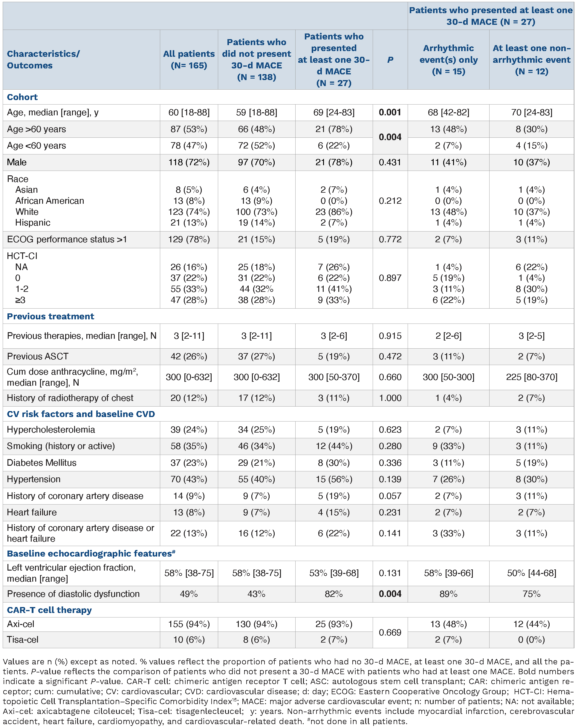Select the 'Cohort' section heading
Screen dimensions: 578x728
(22, 97)
